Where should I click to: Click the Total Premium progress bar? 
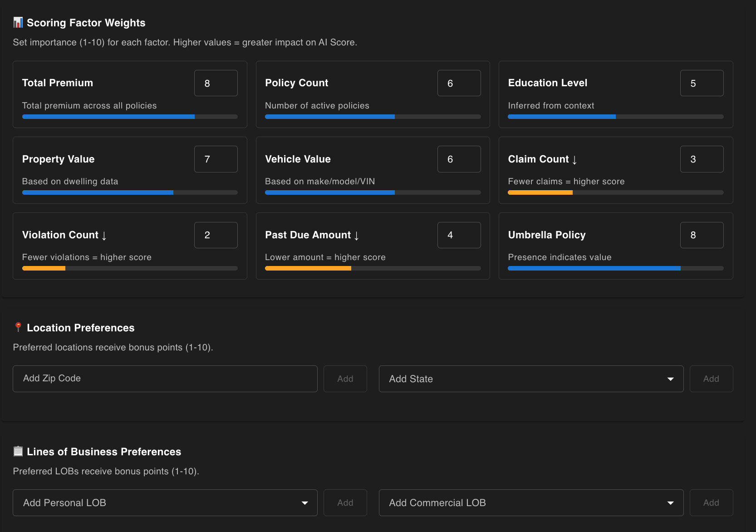pyautogui.click(x=130, y=117)
